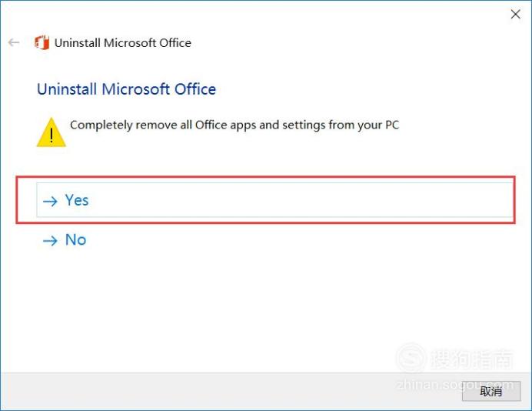The width and height of the screenshot is (532, 411).
Task: Cancel with the 取消 button
Action: [491, 391]
